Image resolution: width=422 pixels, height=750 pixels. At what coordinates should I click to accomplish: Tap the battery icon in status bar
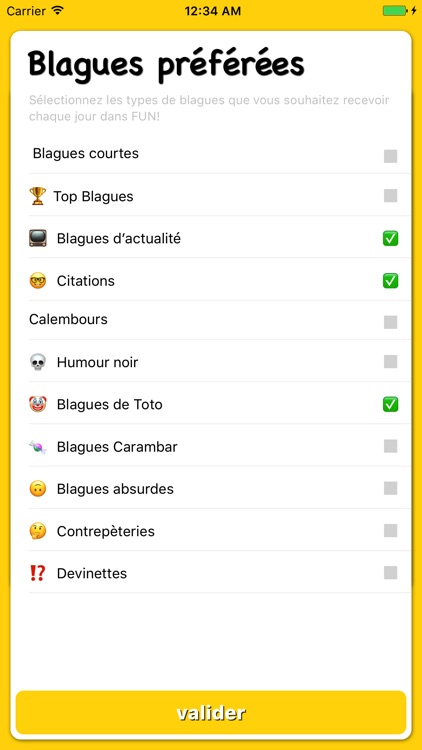pyautogui.click(x=394, y=11)
